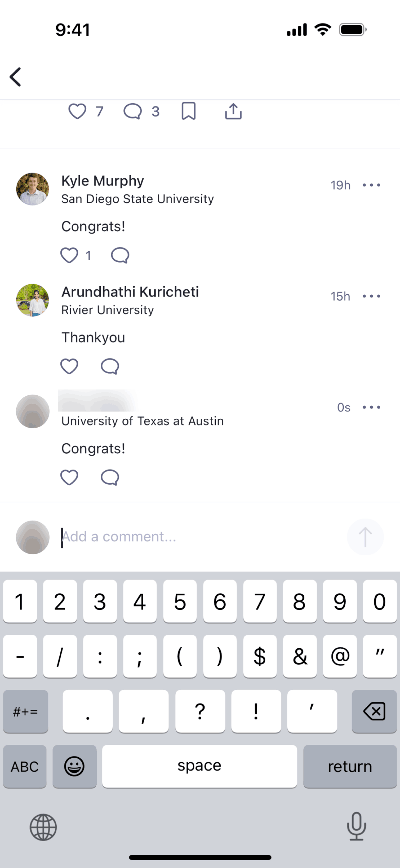
Task: Like Kyle Murphy's comment
Action: 69,255
